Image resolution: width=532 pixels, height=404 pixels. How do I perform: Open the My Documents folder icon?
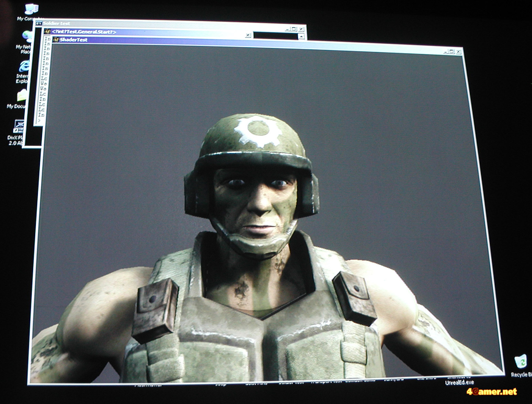[x=21, y=96]
